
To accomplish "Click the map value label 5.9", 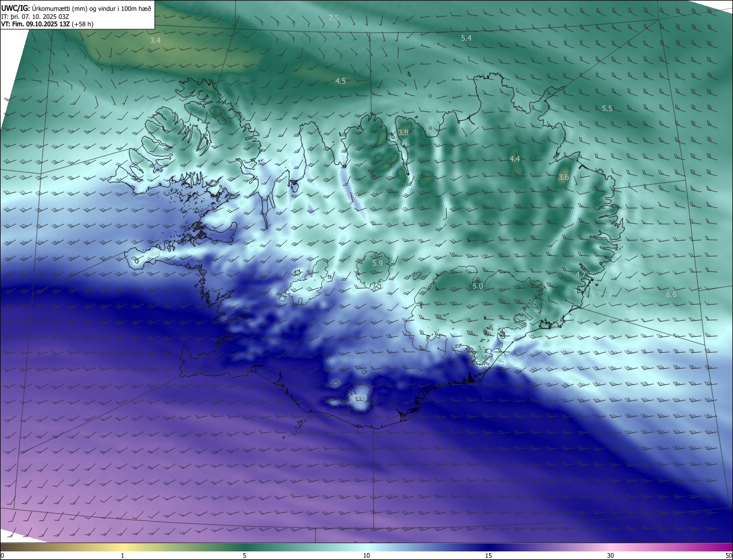I will point(377,263).
